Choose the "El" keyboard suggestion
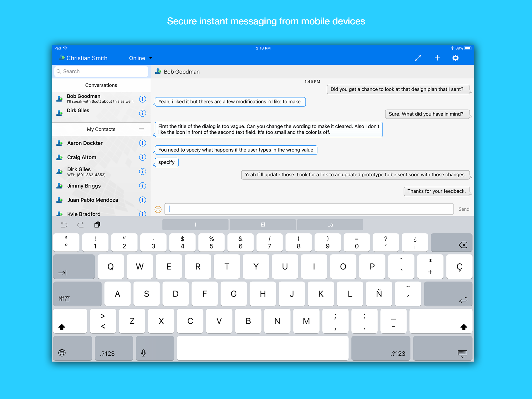 click(x=263, y=225)
